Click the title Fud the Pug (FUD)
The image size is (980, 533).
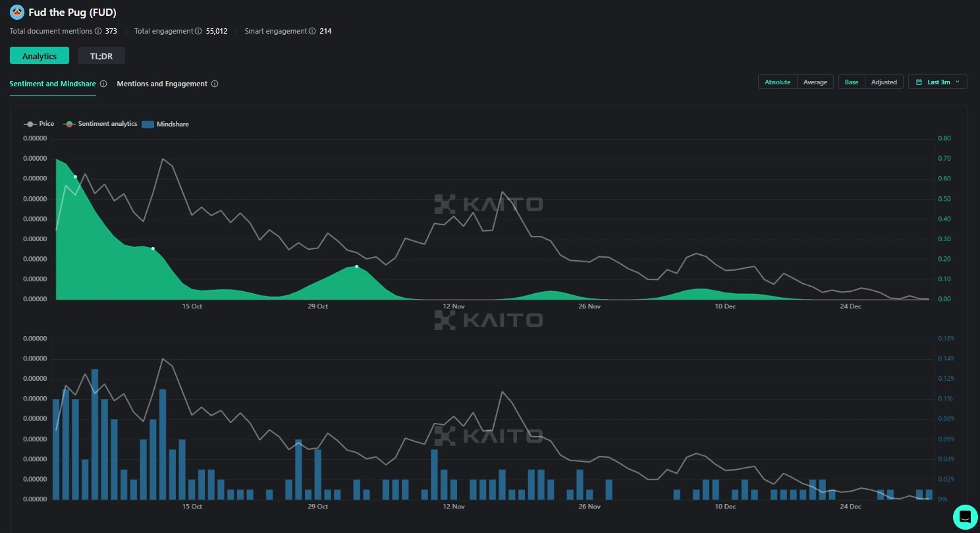pyautogui.click(x=72, y=13)
